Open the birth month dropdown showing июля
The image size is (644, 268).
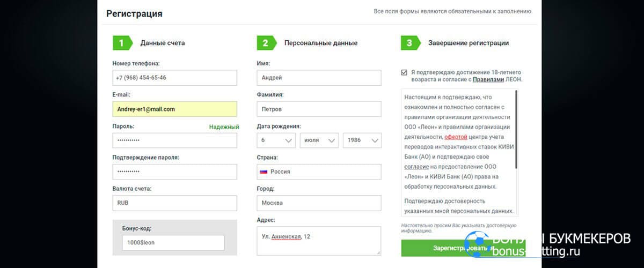click(x=319, y=140)
